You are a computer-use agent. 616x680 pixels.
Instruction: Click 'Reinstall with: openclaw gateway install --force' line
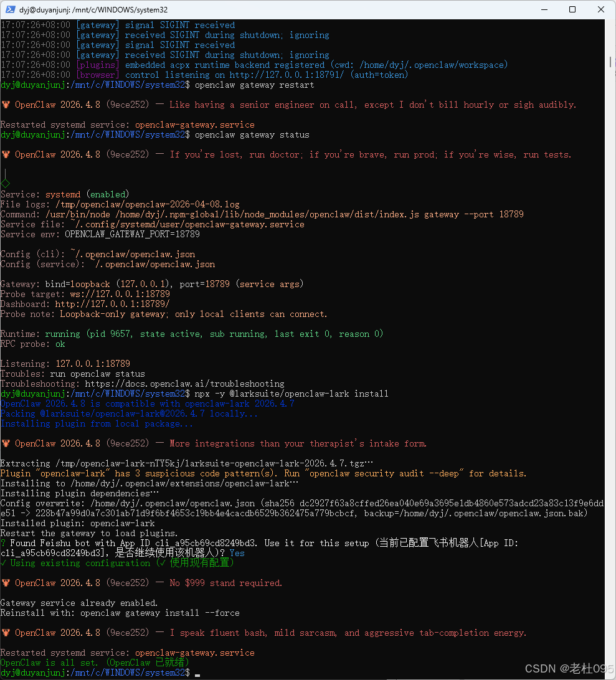click(120, 613)
